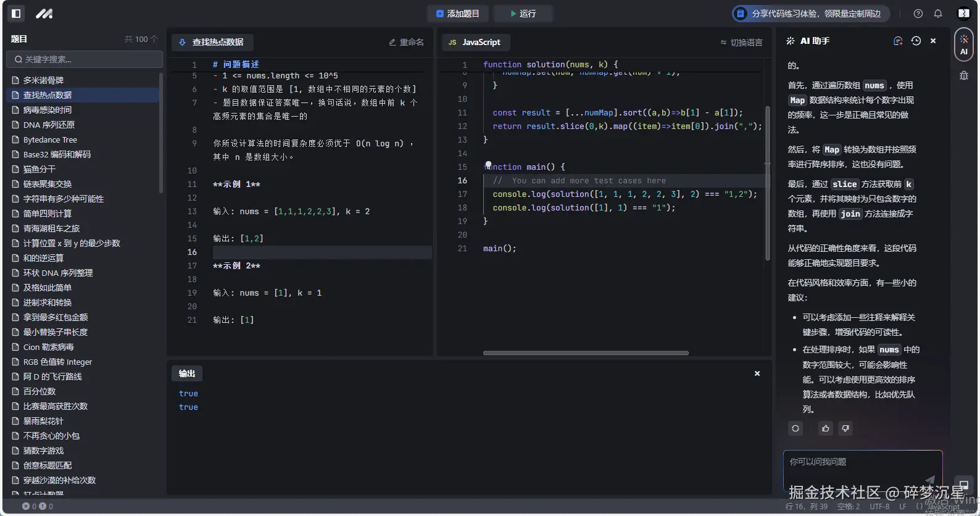Send the AI message paper-plane icon

pos(930,480)
